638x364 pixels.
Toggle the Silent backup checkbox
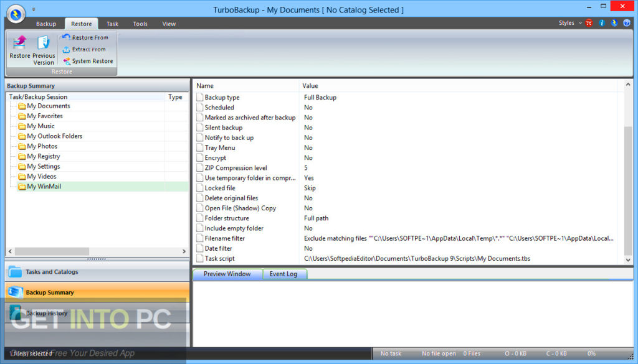(199, 128)
